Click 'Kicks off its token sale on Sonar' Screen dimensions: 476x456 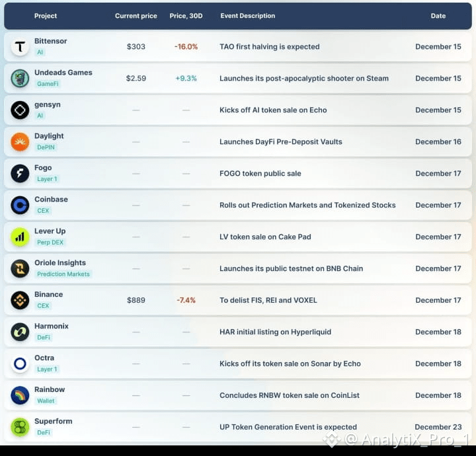click(275, 363)
